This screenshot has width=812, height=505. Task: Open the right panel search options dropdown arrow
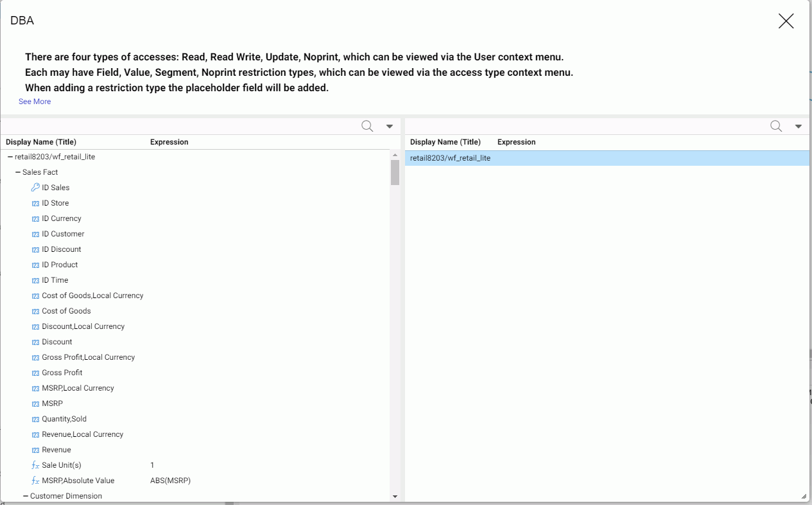click(x=798, y=127)
